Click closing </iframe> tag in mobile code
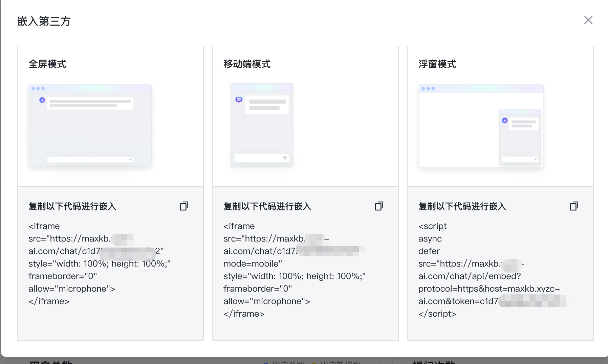The image size is (608, 364). [244, 314]
